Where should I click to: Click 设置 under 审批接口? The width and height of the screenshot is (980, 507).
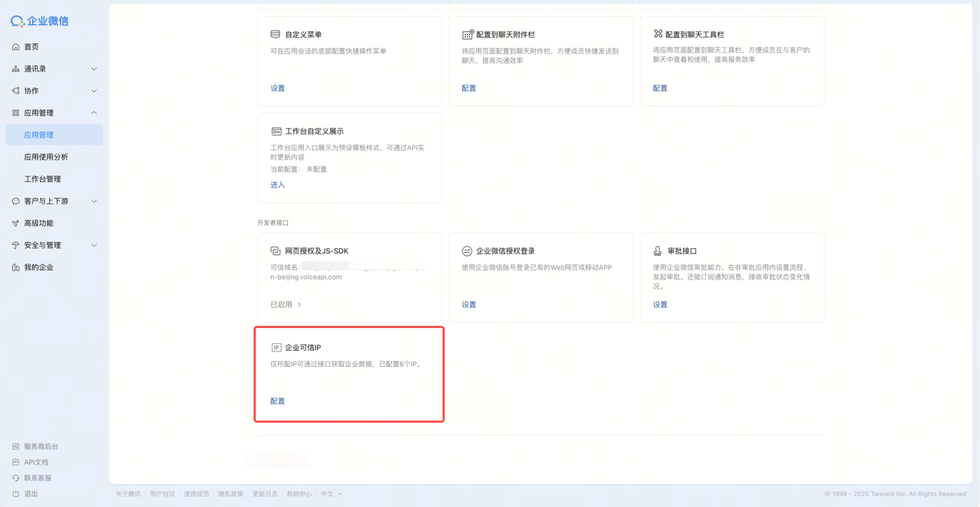660,305
